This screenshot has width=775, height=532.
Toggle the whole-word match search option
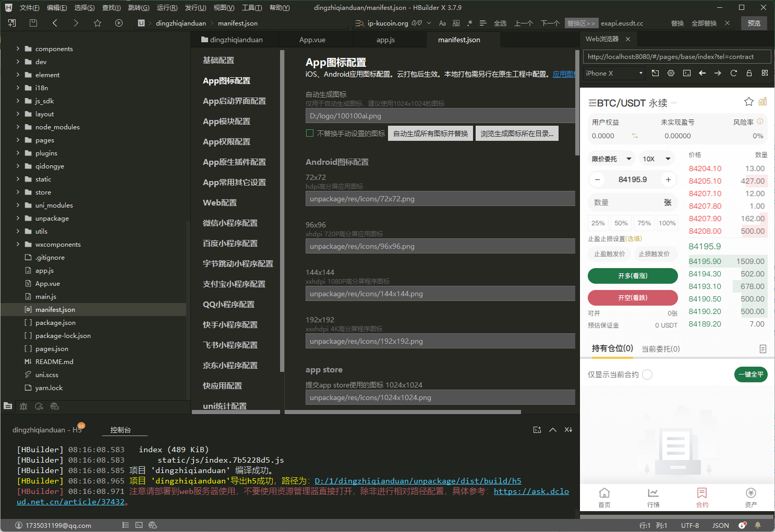456,23
